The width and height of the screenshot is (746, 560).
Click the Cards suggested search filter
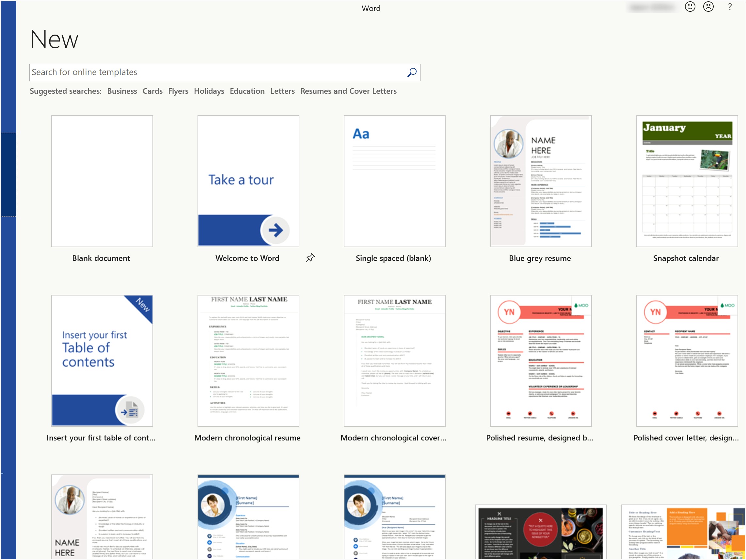point(153,91)
